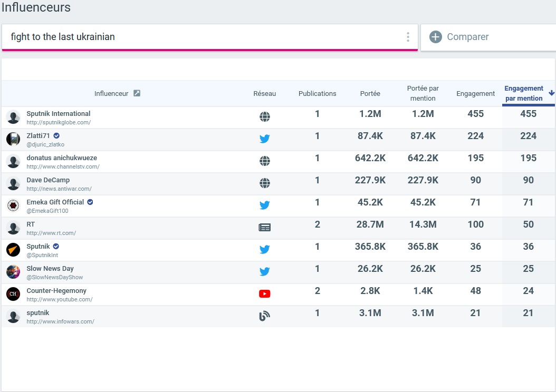Open the Zlatti71 influencer name
Viewport: 556px width, 392px height.
pyautogui.click(x=39, y=135)
